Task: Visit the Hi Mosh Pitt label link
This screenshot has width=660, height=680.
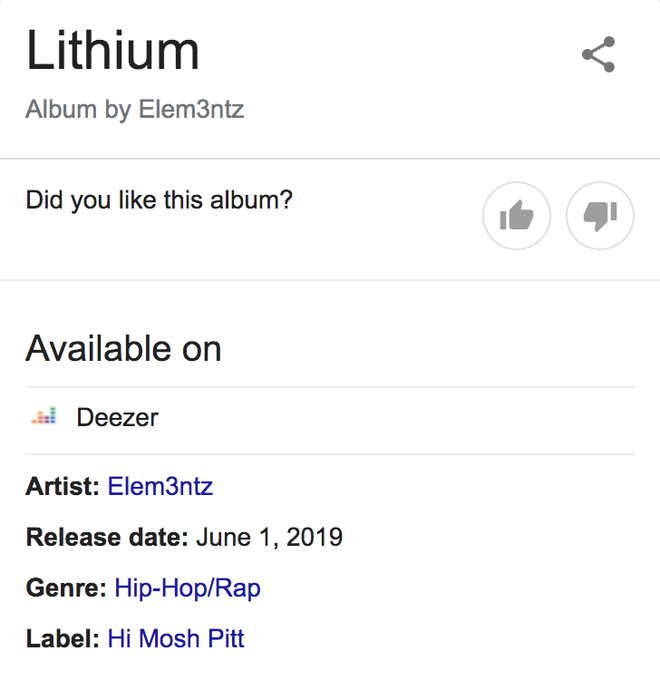Action: (x=176, y=638)
